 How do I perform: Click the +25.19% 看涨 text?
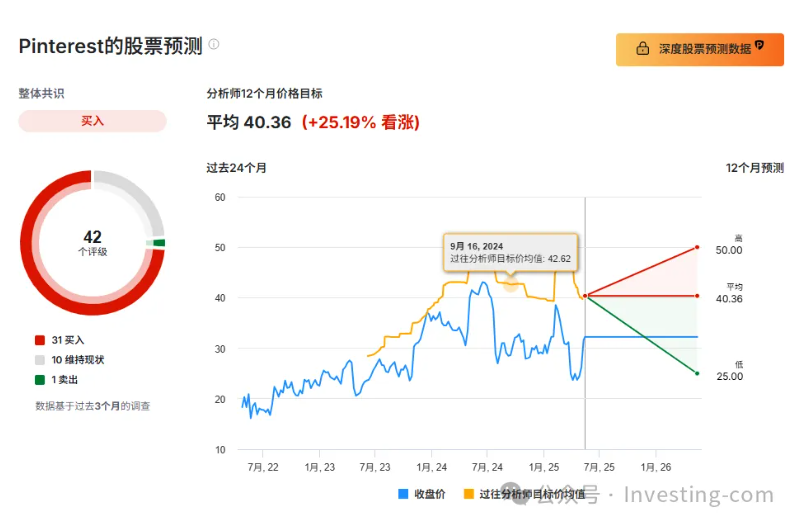coord(360,123)
